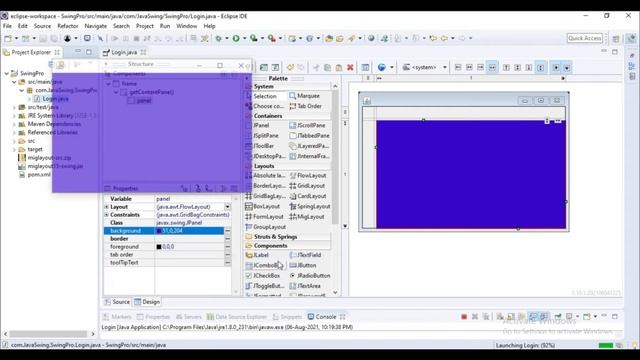Collapse the SwingPro project node
Image resolution: width=640 pixels, height=360 pixels.
click(x=7, y=73)
